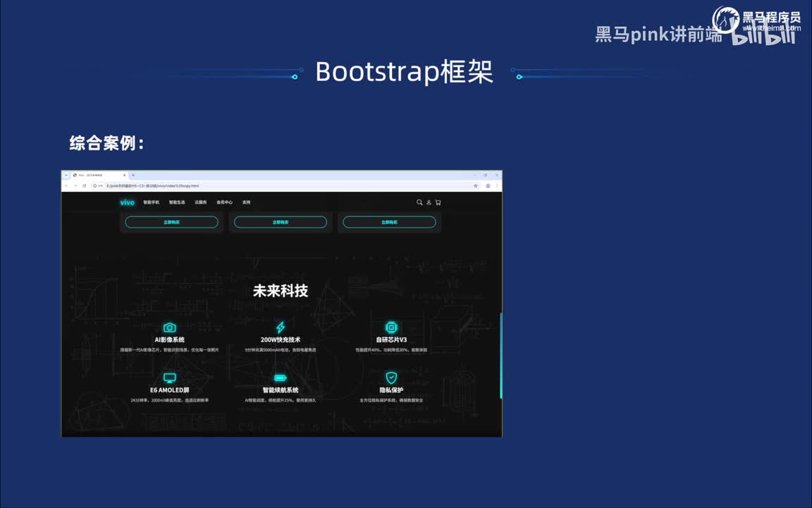The width and height of the screenshot is (812, 508).
Task: Click the monitor icon above E6 AMOLED屏
Action: 169,378
